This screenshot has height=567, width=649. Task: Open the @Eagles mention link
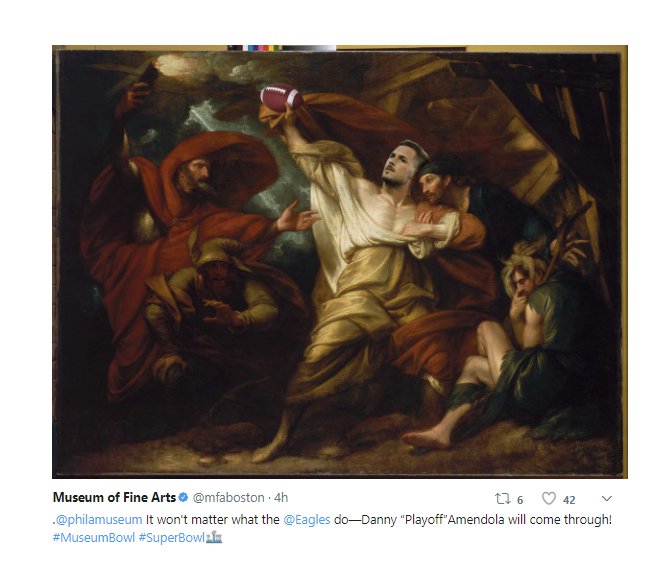coord(307,519)
